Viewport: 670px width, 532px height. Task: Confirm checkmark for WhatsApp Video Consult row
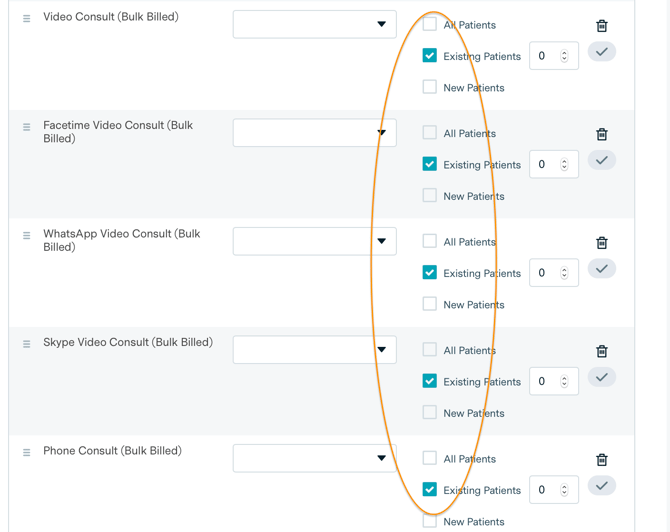tap(602, 269)
